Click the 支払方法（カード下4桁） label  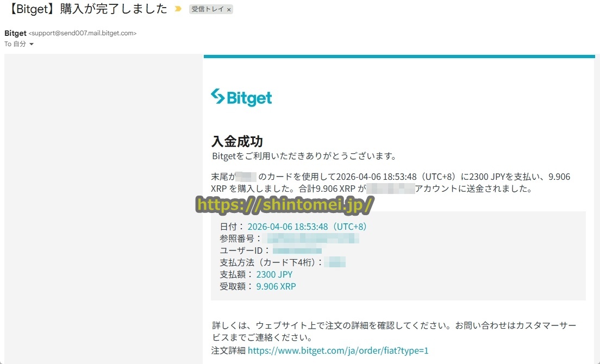[x=271, y=262]
